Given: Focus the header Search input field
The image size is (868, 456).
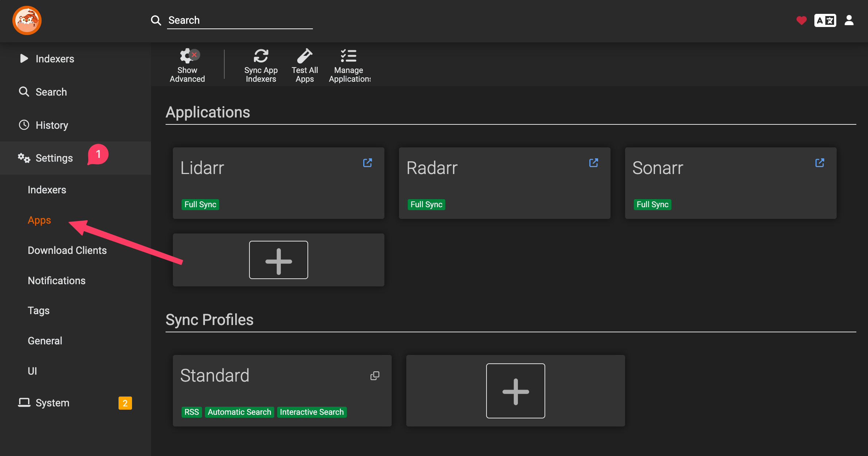Looking at the screenshot, I should [240, 20].
